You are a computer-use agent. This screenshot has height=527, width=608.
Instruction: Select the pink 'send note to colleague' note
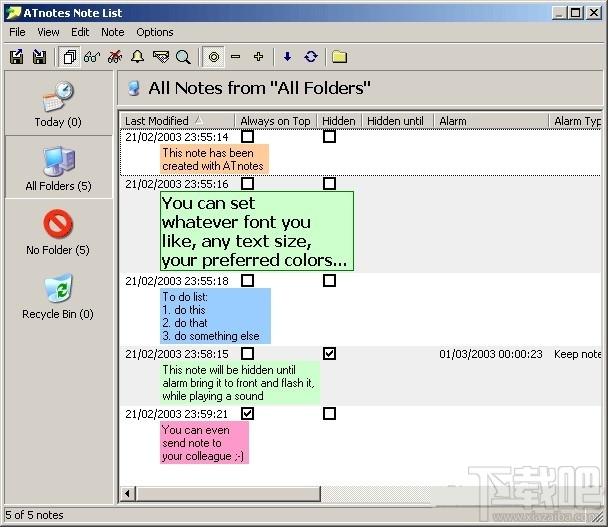[x=204, y=443]
